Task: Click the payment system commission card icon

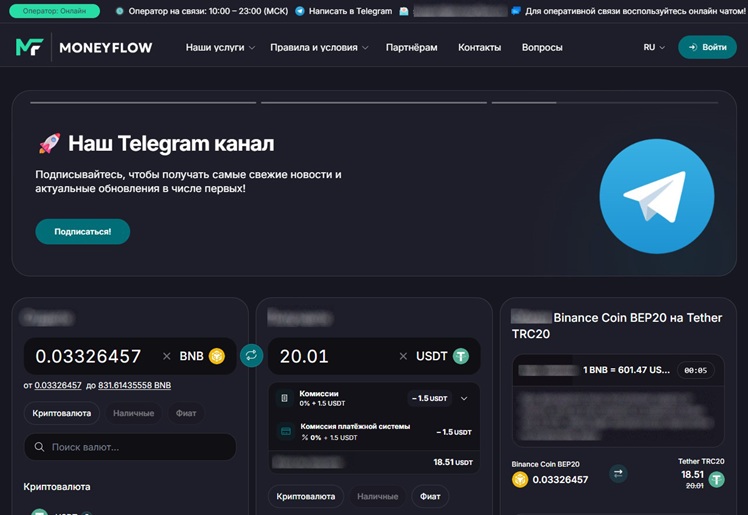Action: (x=286, y=432)
